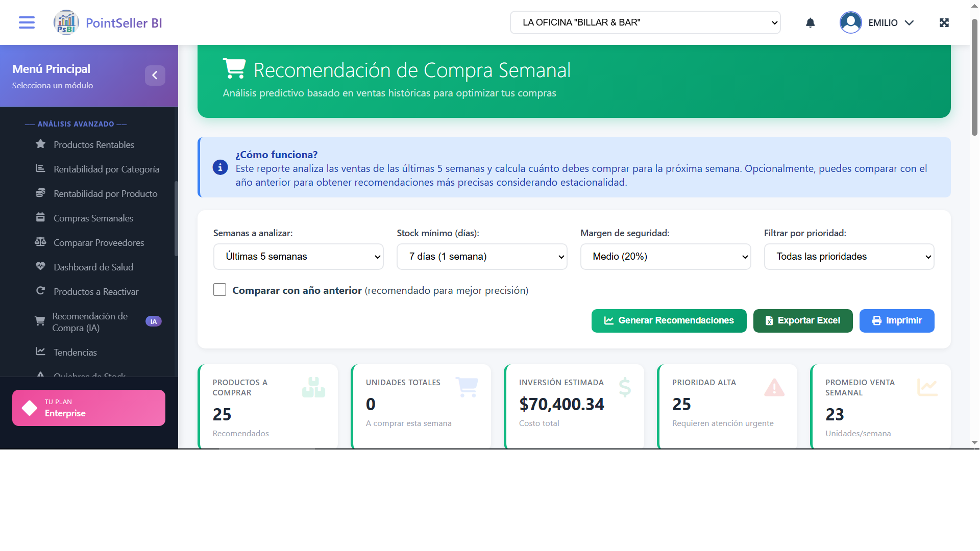Enable Comparar con año anterior checkbox
The height and width of the screenshot is (551, 980).
pyautogui.click(x=219, y=289)
